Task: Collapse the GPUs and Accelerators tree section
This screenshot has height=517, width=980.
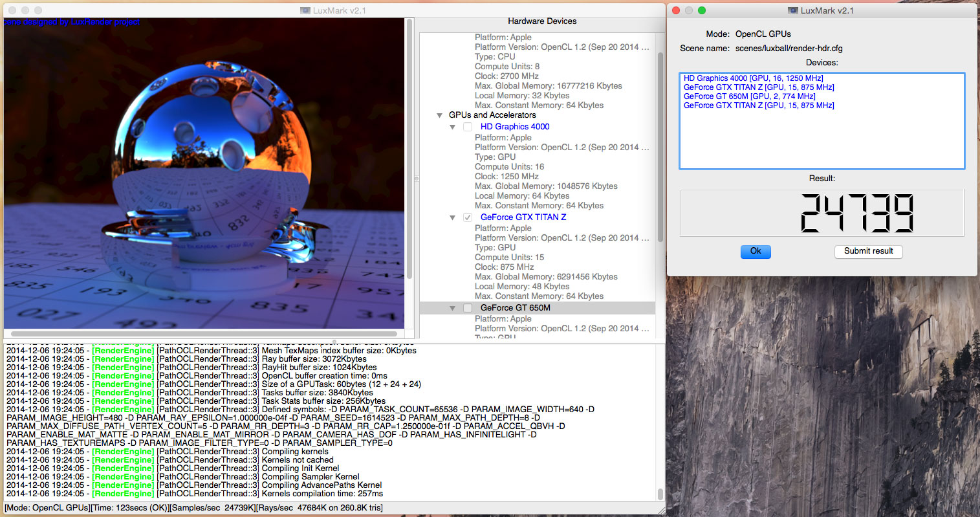Action: point(440,115)
